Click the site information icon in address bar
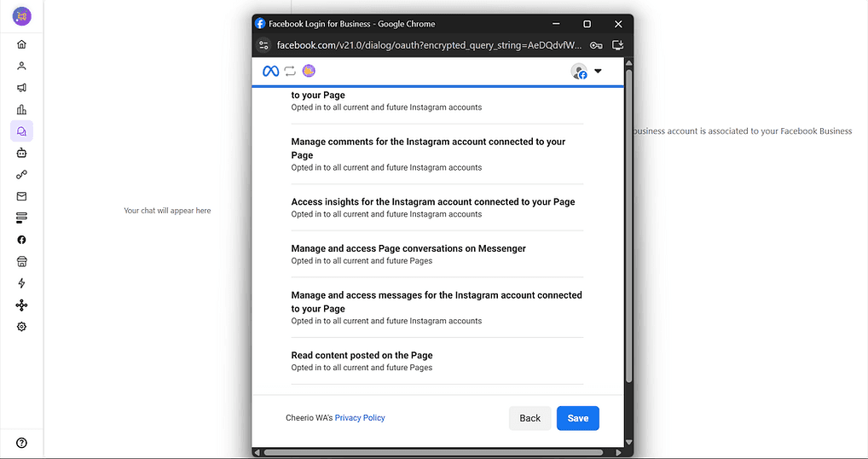The width and height of the screenshot is (868, 459). point(264,45)
